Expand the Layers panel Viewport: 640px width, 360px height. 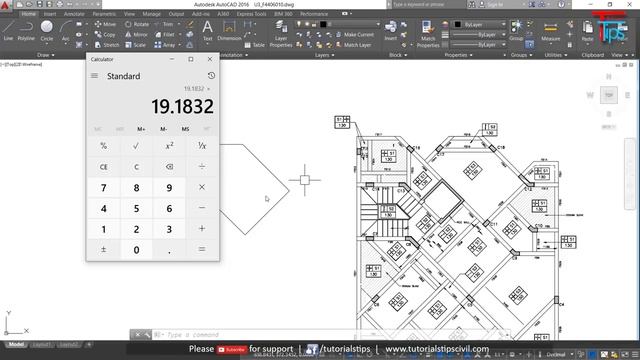(324, 55)
